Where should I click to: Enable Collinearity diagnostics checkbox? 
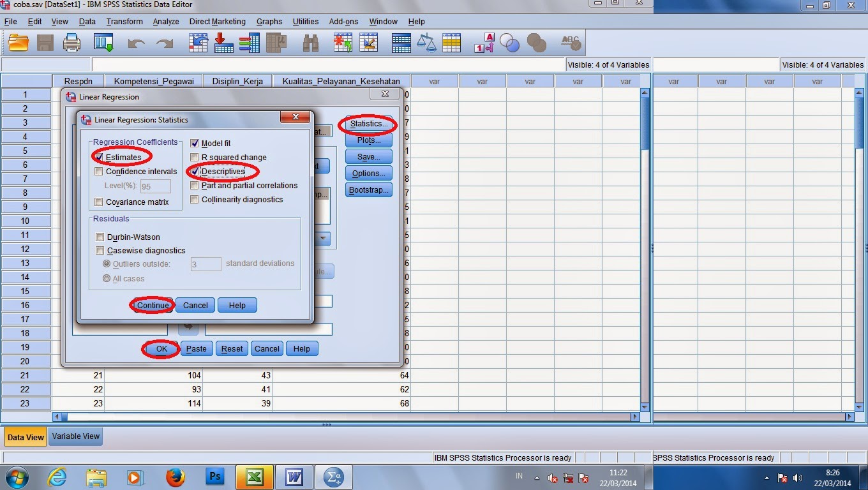195,200
